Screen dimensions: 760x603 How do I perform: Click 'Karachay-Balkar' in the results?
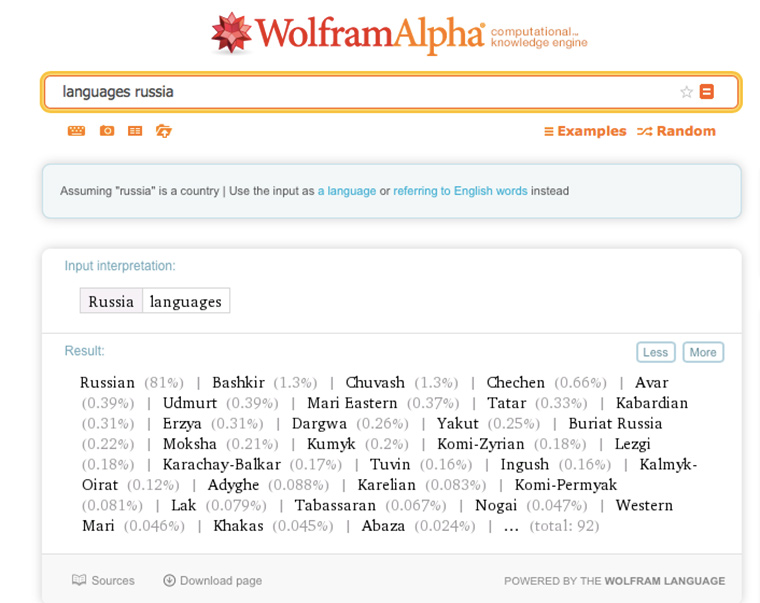pos(222,464)
